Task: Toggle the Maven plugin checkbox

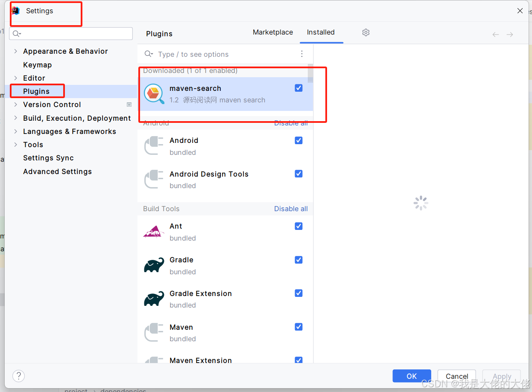Action: (298, 327)
